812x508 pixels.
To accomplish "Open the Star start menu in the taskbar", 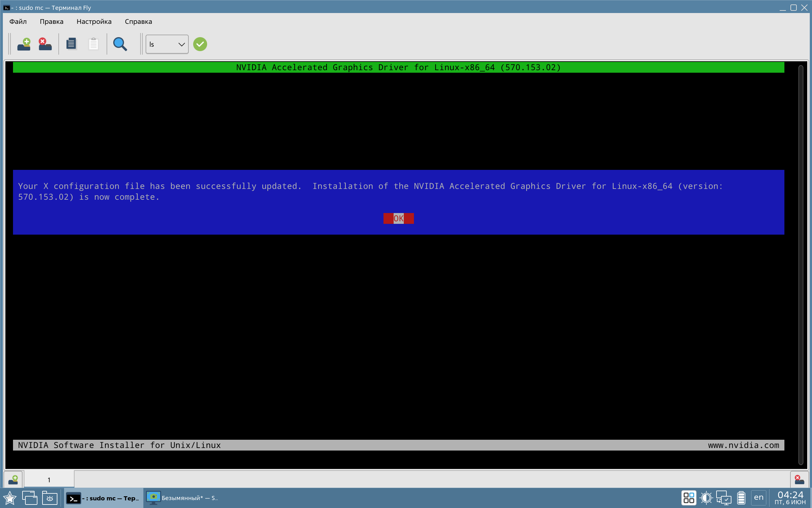I will [x=10, y=498].
